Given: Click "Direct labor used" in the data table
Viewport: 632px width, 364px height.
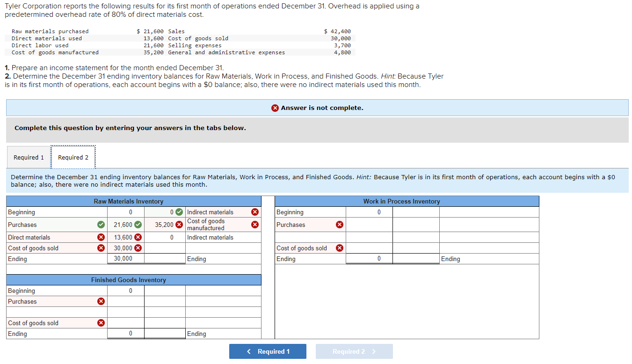Looking at the screenshot, I should click(x=40, y=45).
